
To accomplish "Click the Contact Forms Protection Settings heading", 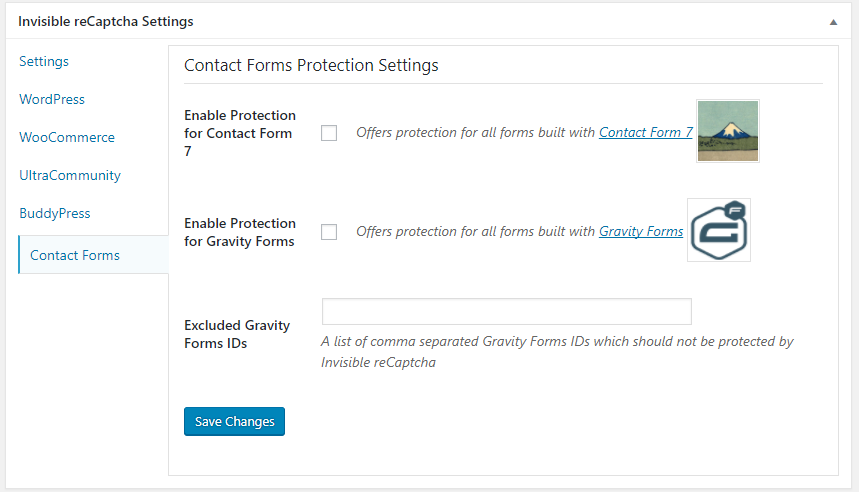I will click(x=311, y=66).
